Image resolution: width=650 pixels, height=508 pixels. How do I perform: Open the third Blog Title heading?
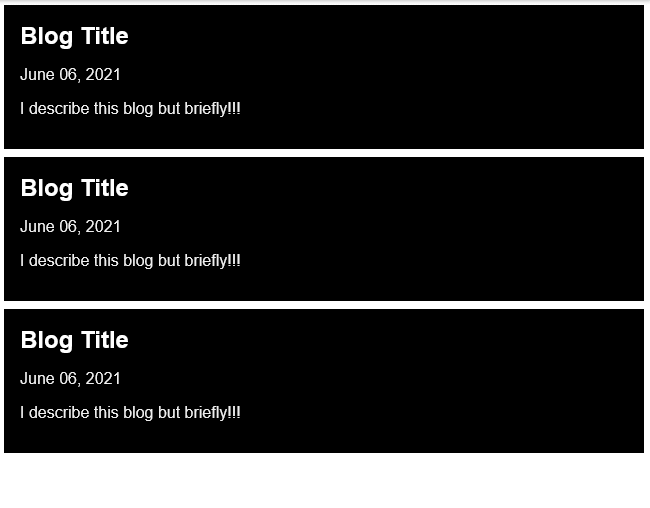pos(74,340)
